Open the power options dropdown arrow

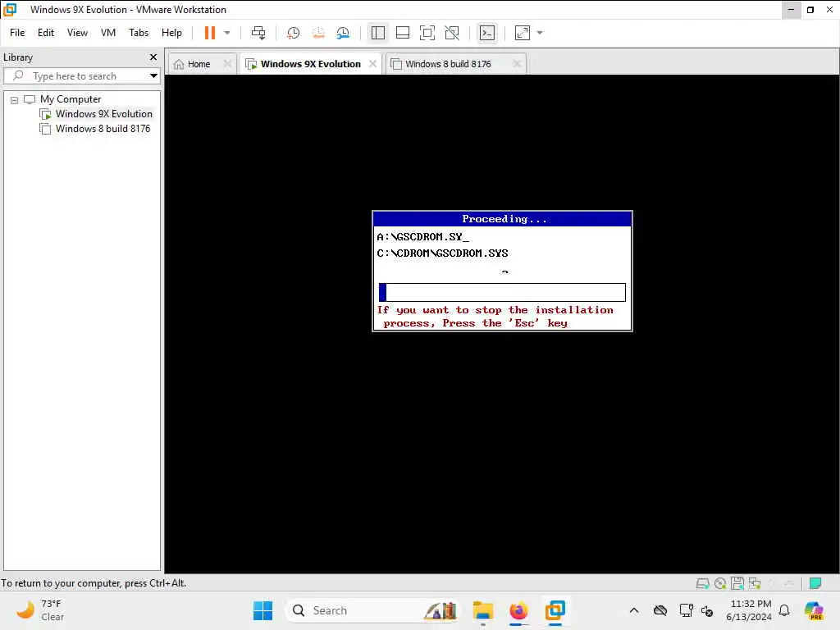227,33
